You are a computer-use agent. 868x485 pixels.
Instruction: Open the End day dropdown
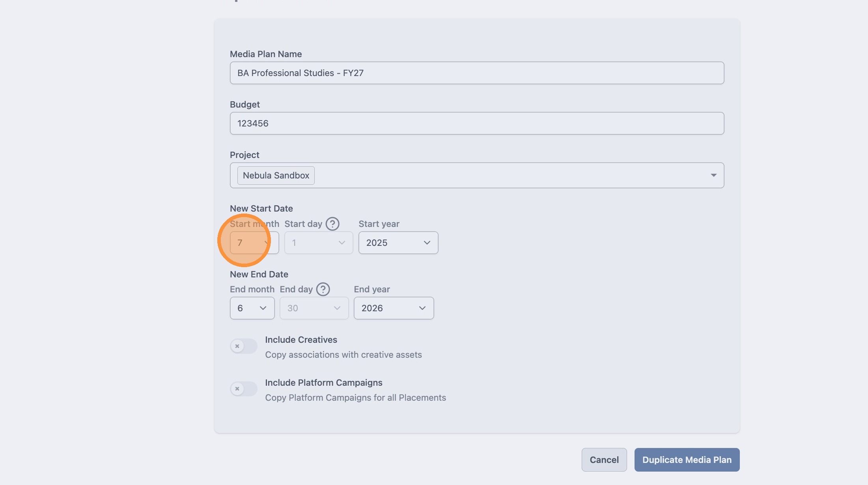pyautogui.click(x=314, y=308)
